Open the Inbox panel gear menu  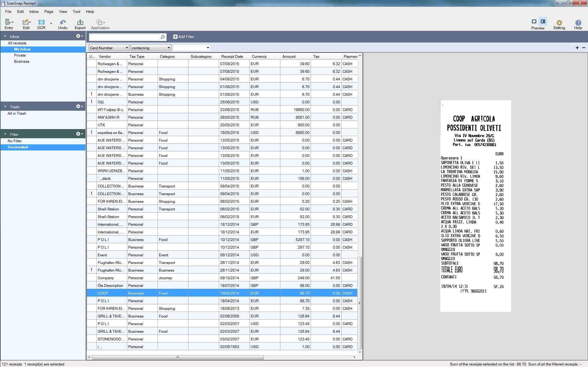pos(79,36)
